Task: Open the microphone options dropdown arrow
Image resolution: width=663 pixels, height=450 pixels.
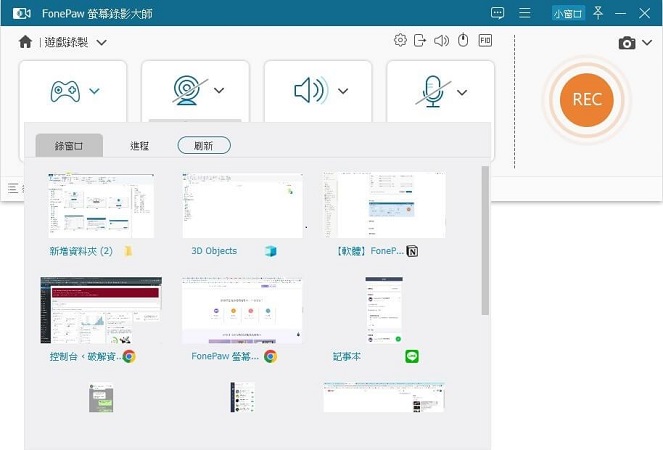Action: pyautogui.click(x=462, y=92)
